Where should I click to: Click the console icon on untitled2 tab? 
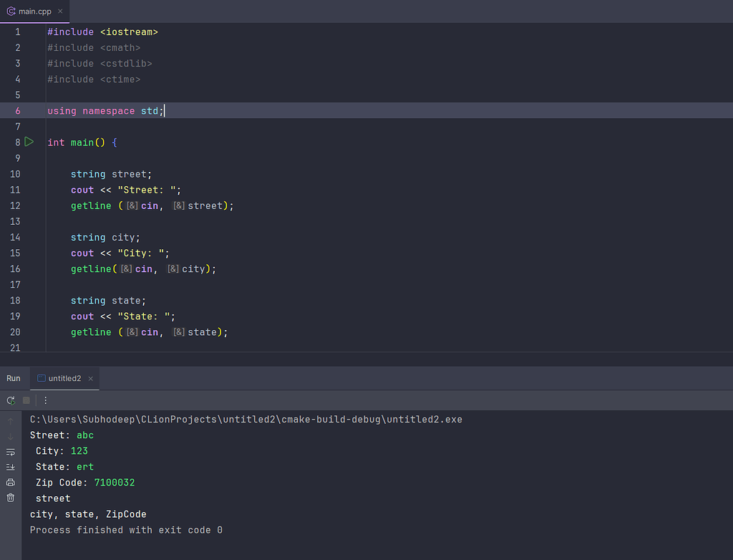coord(41,378)
